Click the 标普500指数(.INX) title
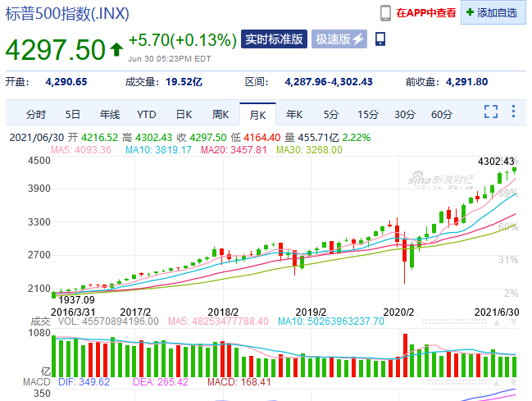Viewport: 532px width, 401px height. coord(67,14)
